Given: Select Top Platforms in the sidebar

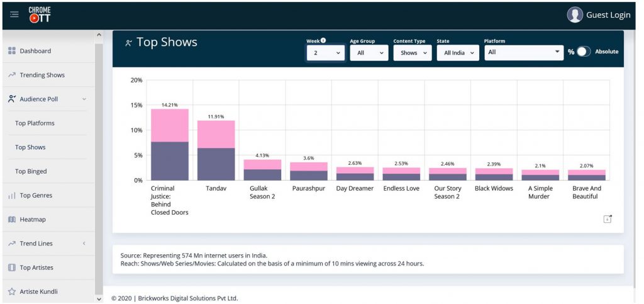Looking at the screenshot, I should (35, 123).
